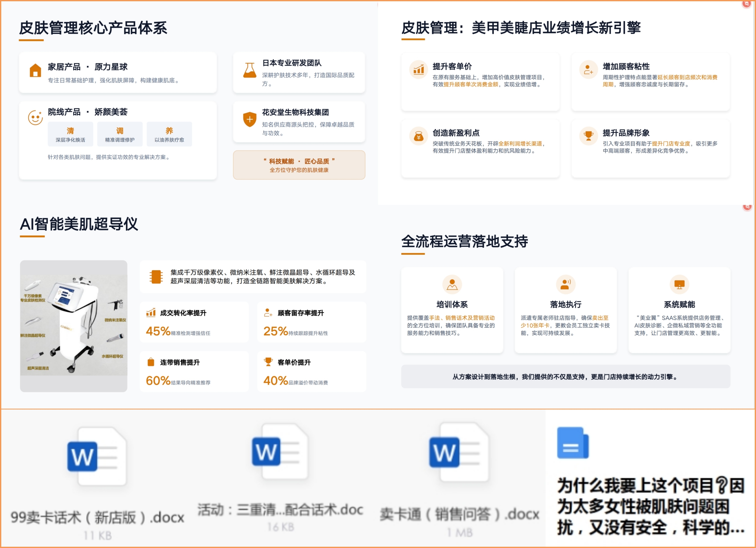756x548 pixels.
Task: Click the money bag icon for 创造新盈利点
Action: (x=418, y=136)
